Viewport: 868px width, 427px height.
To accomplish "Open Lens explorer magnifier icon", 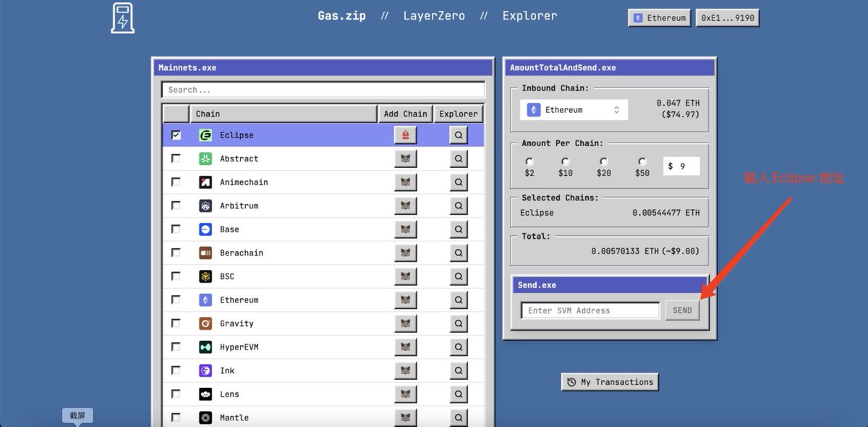I will tap(459, 394).
